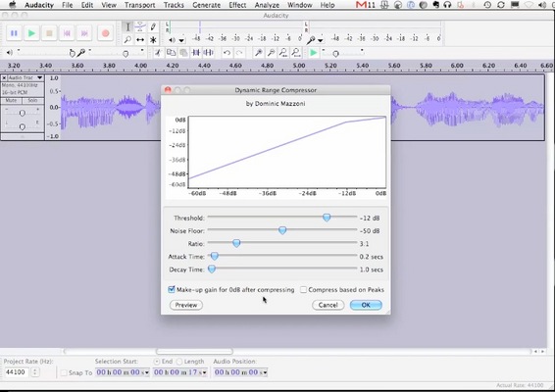Open Selection Start time format dropdown
555x392 pixels.
coord(147,372)
